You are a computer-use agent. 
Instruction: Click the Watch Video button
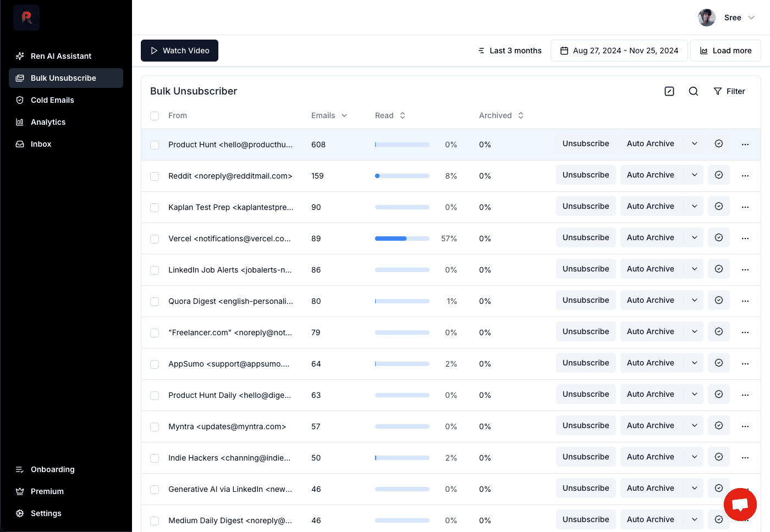(179, 51)
